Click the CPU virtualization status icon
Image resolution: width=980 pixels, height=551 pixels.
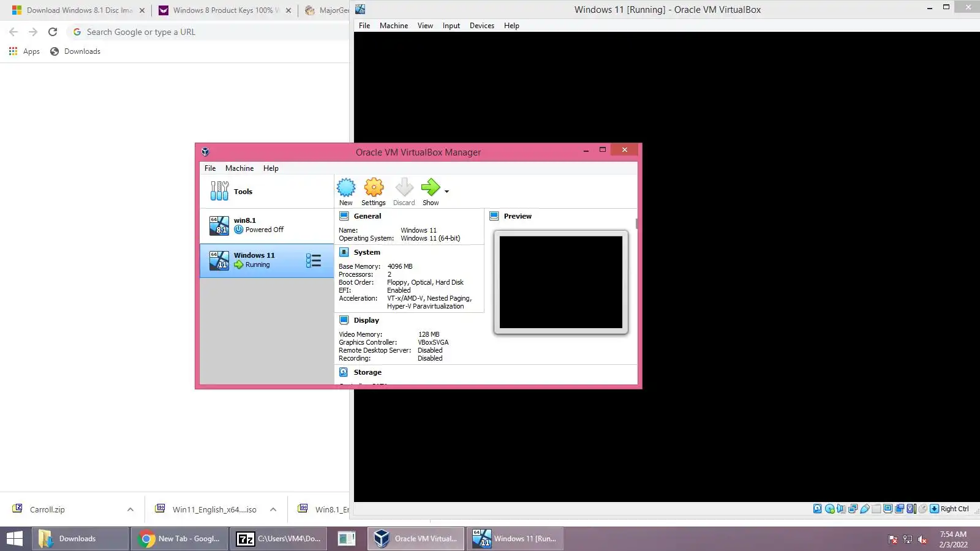tap(911, 509)
